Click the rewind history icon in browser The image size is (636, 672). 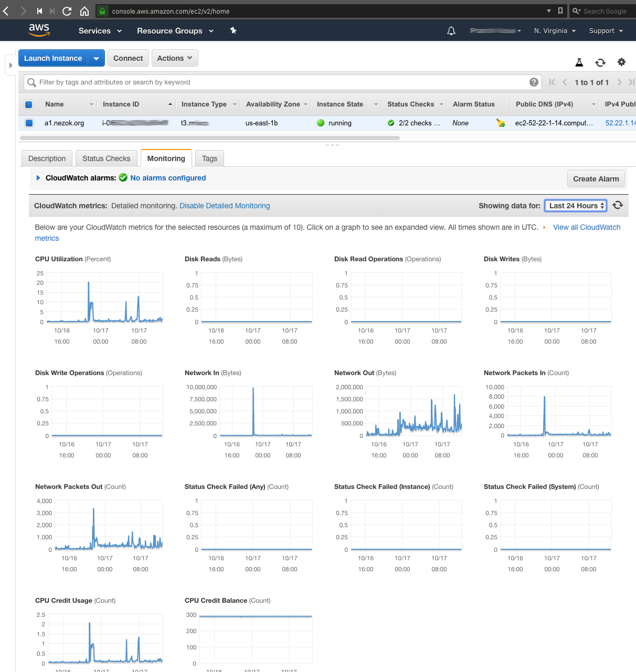point(39,11)
